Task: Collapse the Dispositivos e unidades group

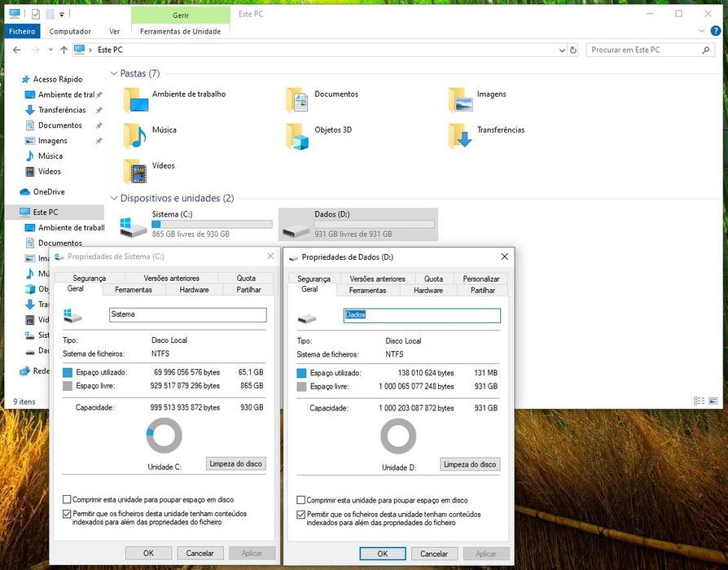Action: coord(114,198)
